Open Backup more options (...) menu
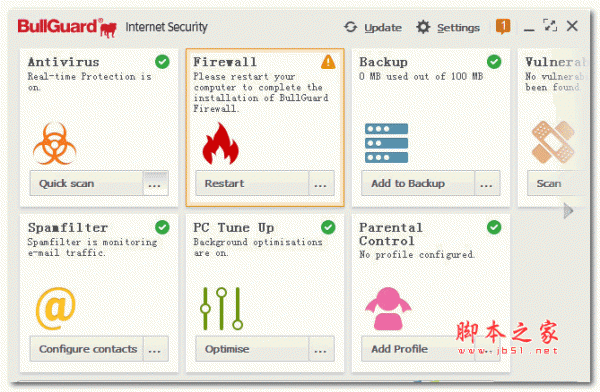 coord(487,183)
